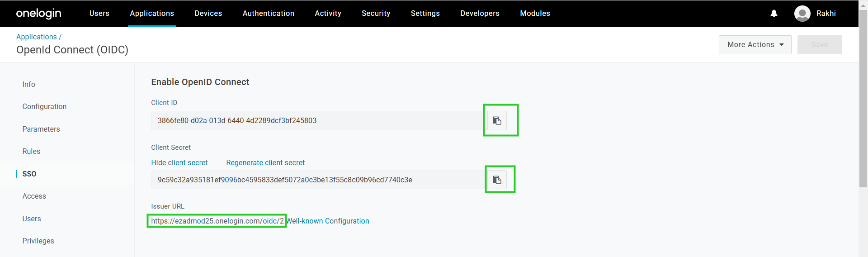Image resolution: width=868 pixels, height=257 pixels.
Task: Open the Users menu in top navigation
Action: coord(99,14)
